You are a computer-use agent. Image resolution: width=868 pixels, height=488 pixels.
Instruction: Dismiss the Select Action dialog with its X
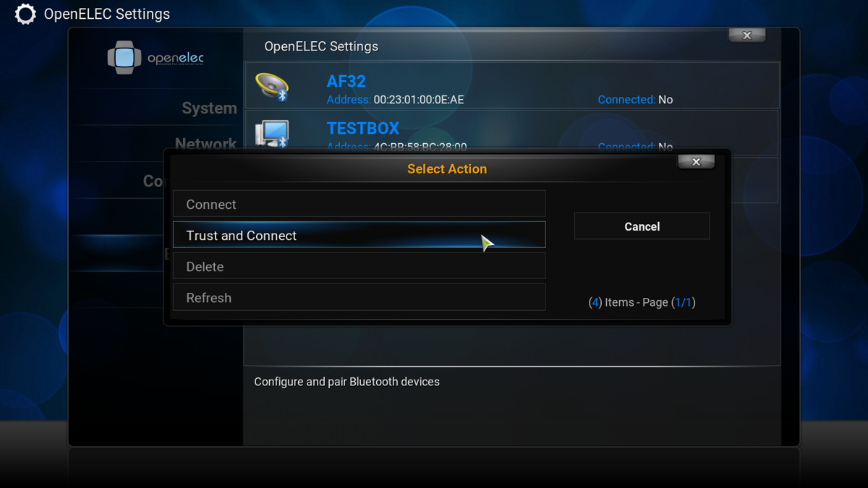(x=696, y=161)
